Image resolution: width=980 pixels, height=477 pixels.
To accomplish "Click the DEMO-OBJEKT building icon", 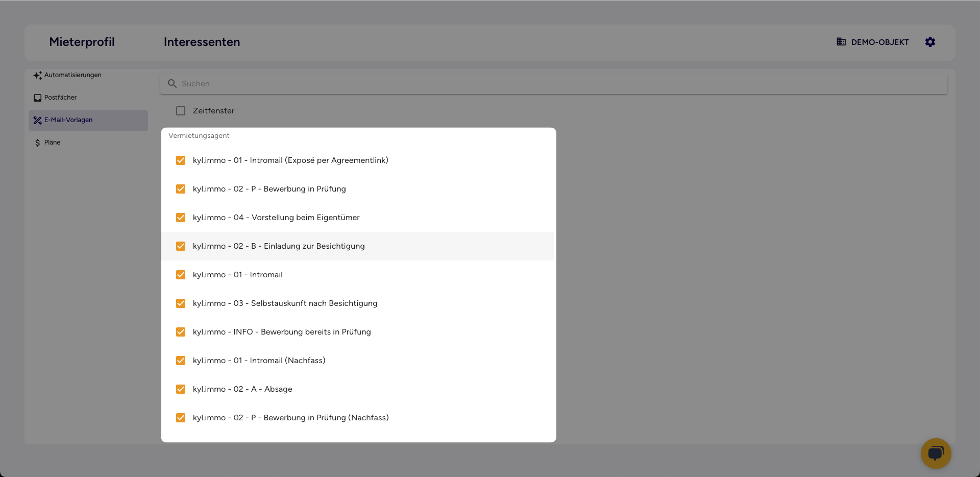I will [x=841, y=42].
